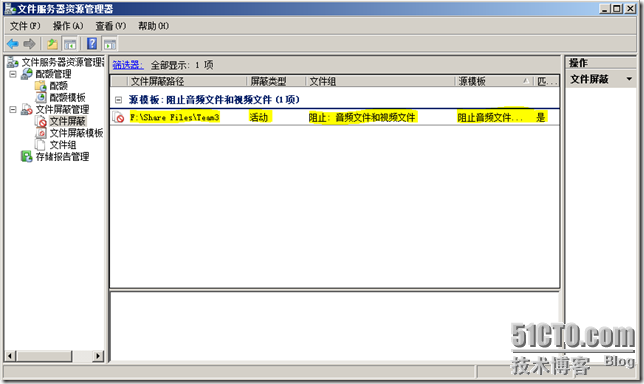Toggle the console tree pane toolbar icon
The height and width of the screenshot is (384, 644).
pos(70,44)
